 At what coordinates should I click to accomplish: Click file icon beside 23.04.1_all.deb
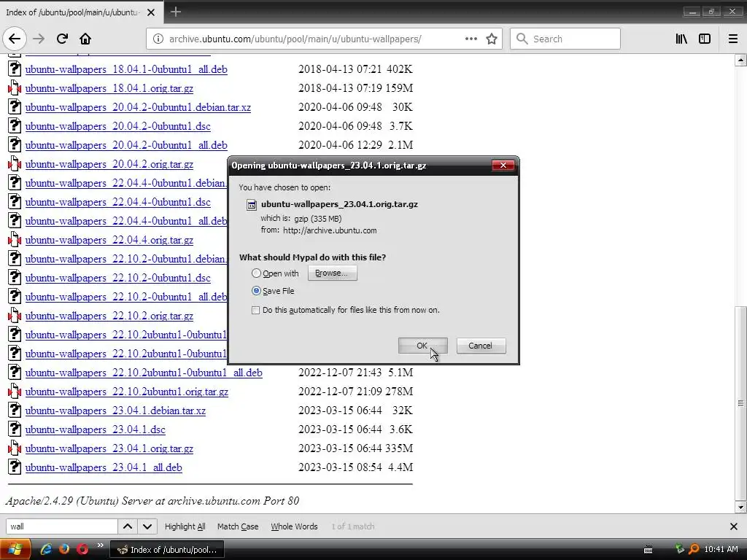tap(15, 467)
